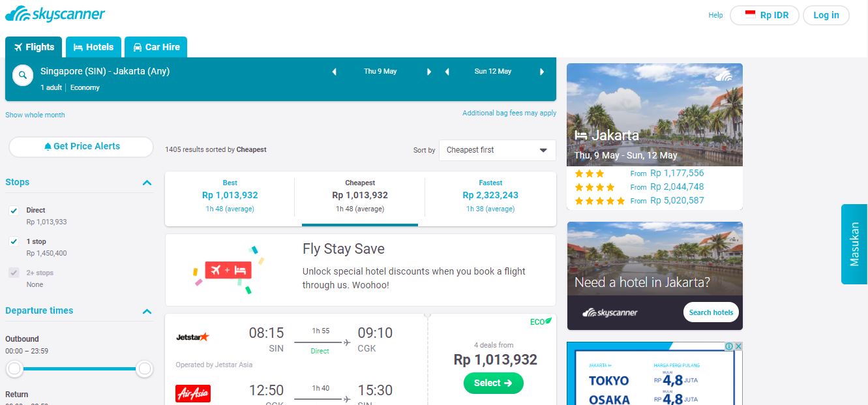Open the Cheapest first sort dropdown

[497, 150]
